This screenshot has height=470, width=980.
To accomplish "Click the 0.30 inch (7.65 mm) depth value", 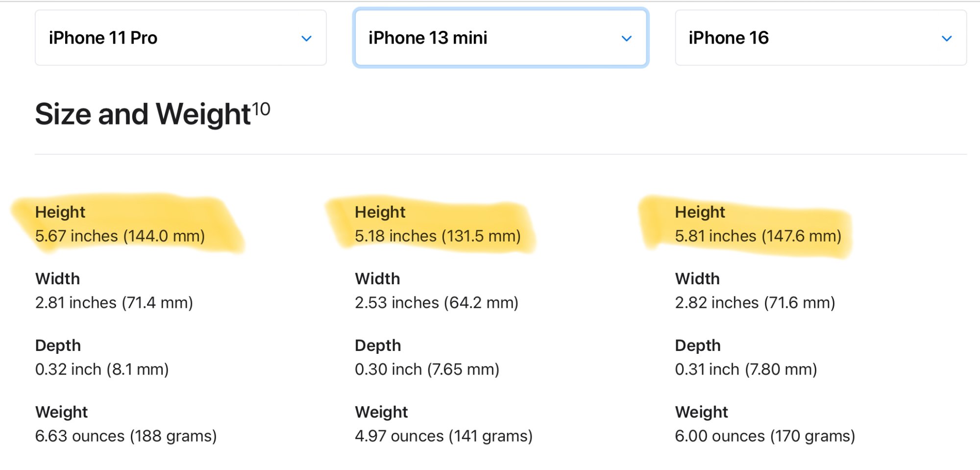I will click(427, 370).
